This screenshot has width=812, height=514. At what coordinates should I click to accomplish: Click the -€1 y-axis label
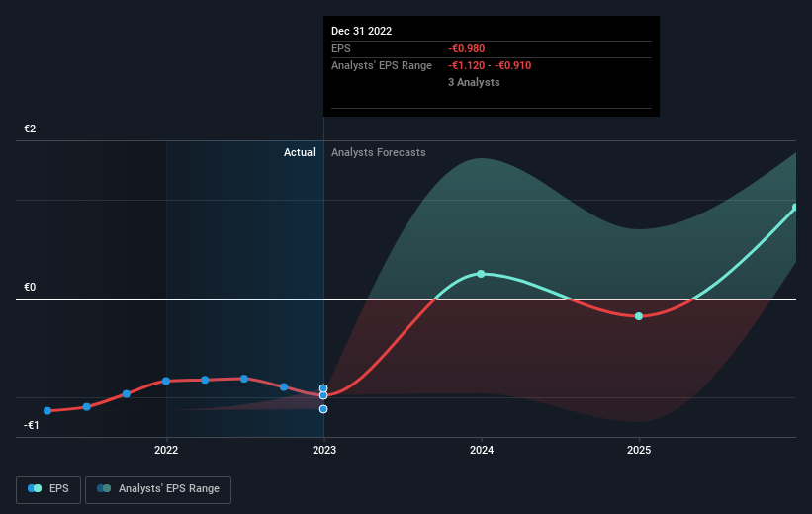click(x=32, y=425)
